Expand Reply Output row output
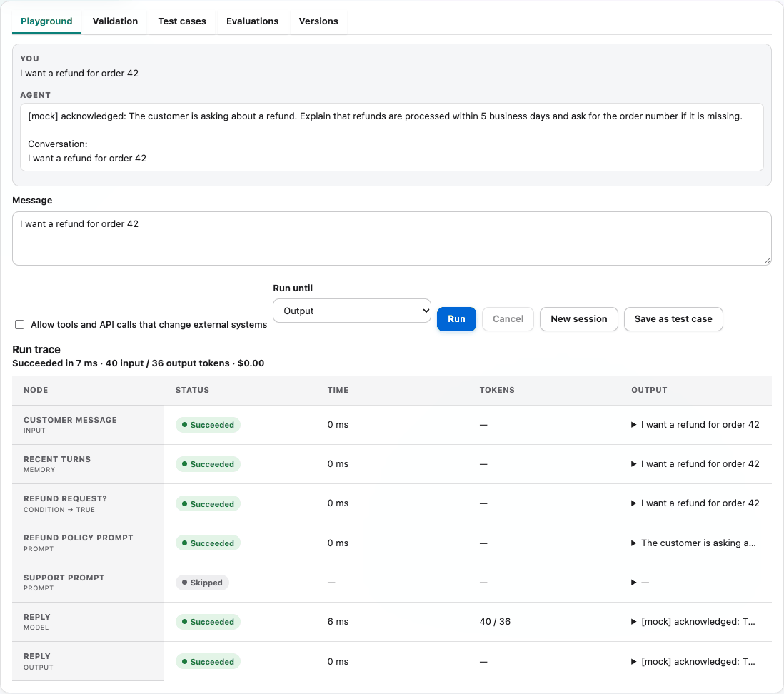Screen dimensions: 784x694 pyautogui.click(x=693, y=661)
